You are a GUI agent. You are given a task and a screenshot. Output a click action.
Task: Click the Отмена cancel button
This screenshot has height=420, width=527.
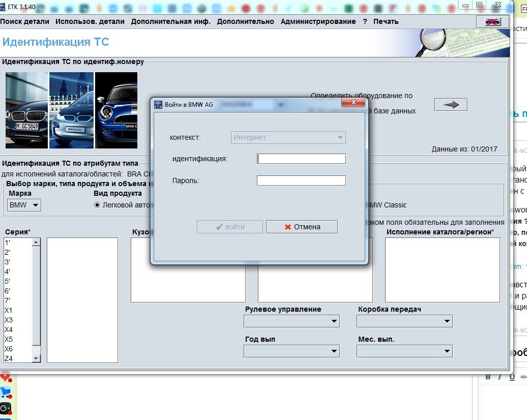tap(302, 227)
